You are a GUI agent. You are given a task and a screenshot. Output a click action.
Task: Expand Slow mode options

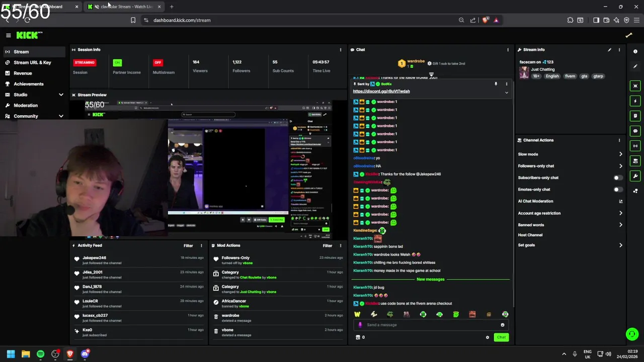620,154
